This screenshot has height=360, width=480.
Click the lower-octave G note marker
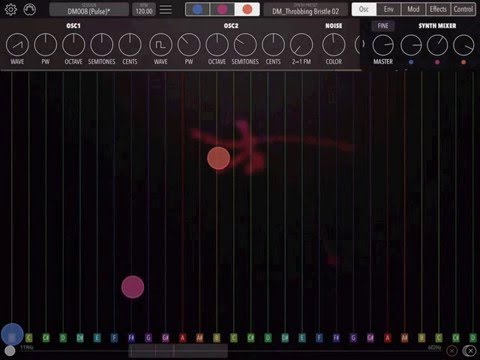148,338
